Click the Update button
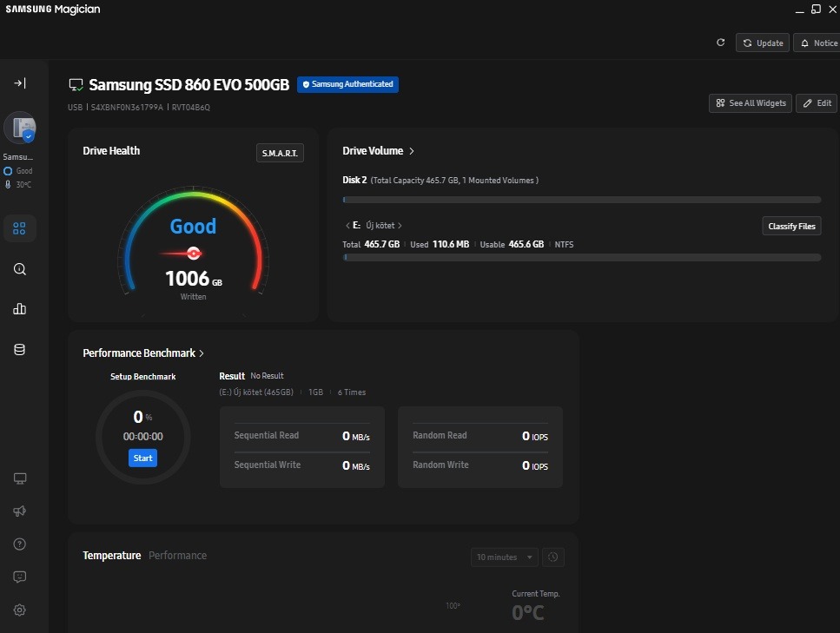 [763, 43]
